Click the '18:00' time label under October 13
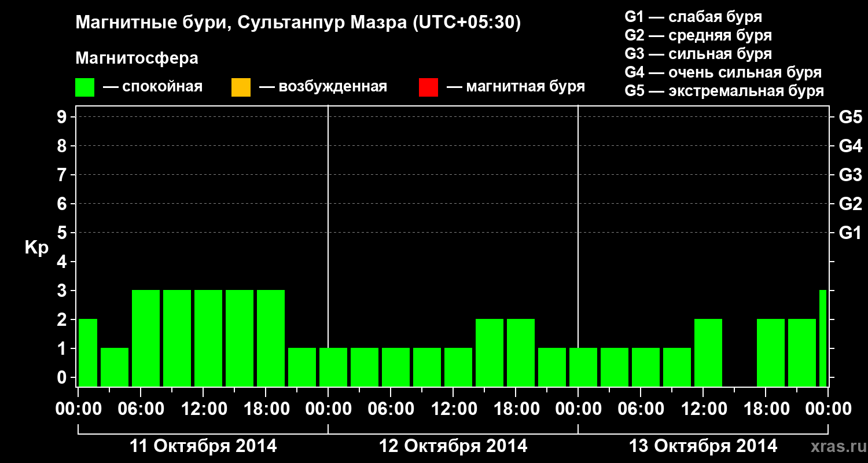The width and height of the screenshot is (868, 463). click(766, 409)
